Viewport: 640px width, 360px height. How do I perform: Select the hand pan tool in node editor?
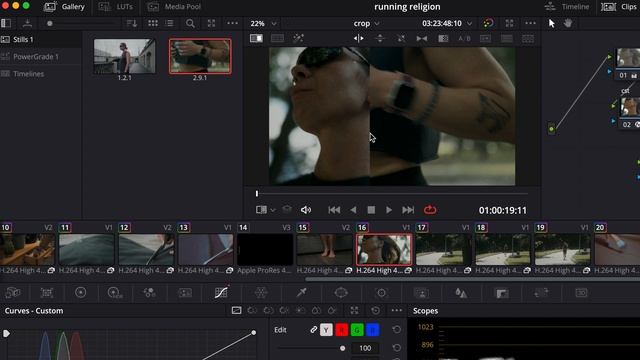click(x=568, y=23)
